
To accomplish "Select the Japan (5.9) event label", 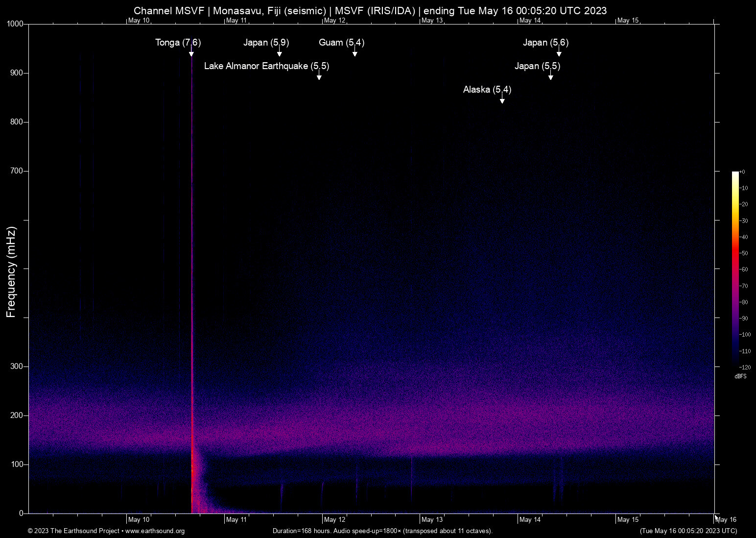I will [x=266, y=43].
